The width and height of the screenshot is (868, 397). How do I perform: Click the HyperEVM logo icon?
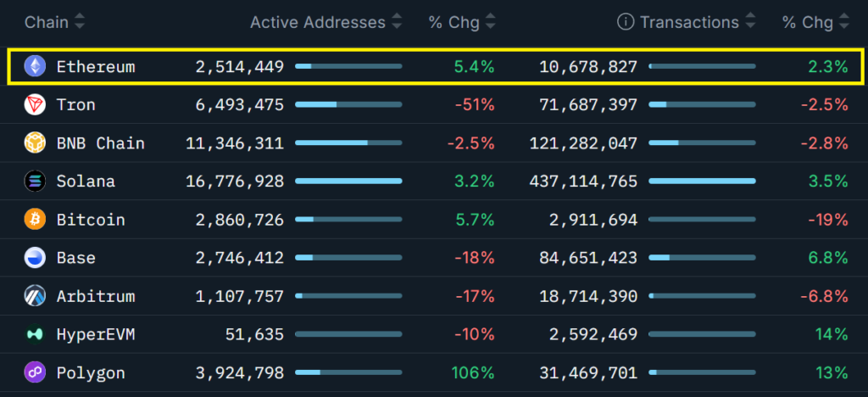[35, 334]
